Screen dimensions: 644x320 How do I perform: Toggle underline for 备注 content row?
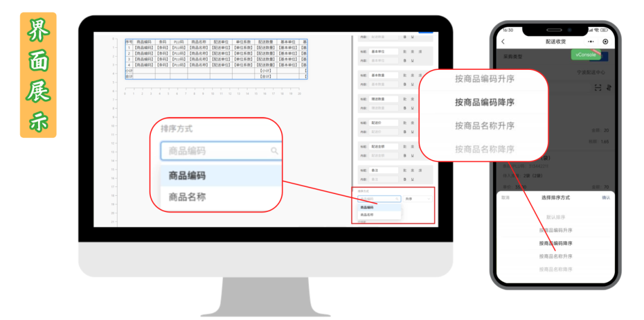point(413,179)
